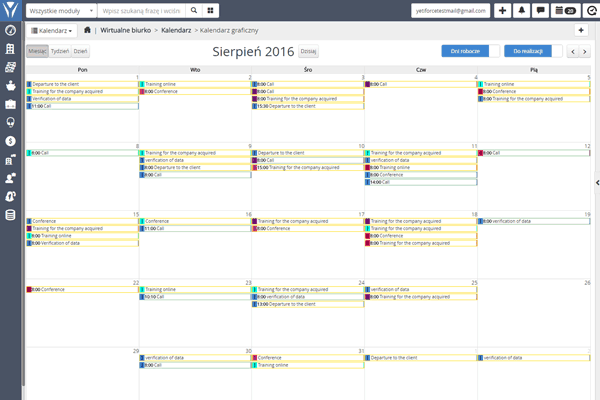Click Kalendarz in the breadcrumb
Image resolution: width=600 pixels, height=400 pixels.
(x=176, y=31)
